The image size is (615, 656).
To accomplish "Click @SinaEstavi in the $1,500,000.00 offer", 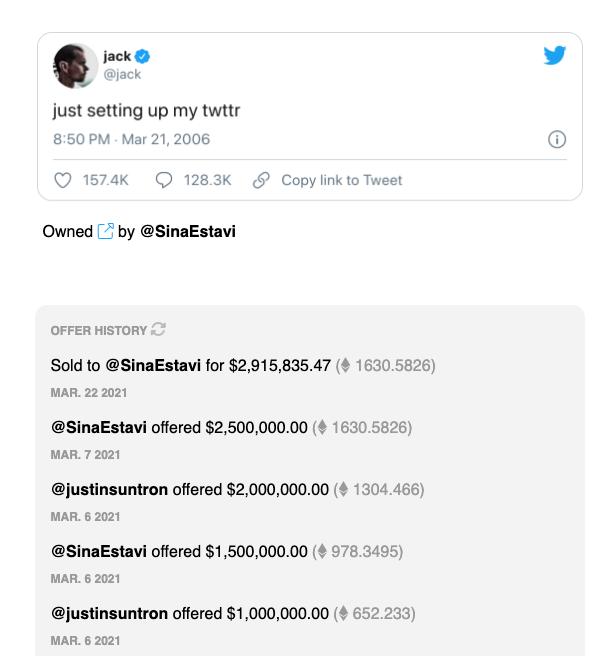I will point(99,552).
